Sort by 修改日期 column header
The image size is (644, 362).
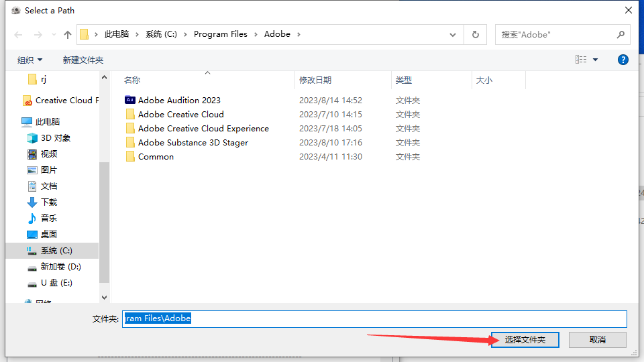[x=315, y=80]
